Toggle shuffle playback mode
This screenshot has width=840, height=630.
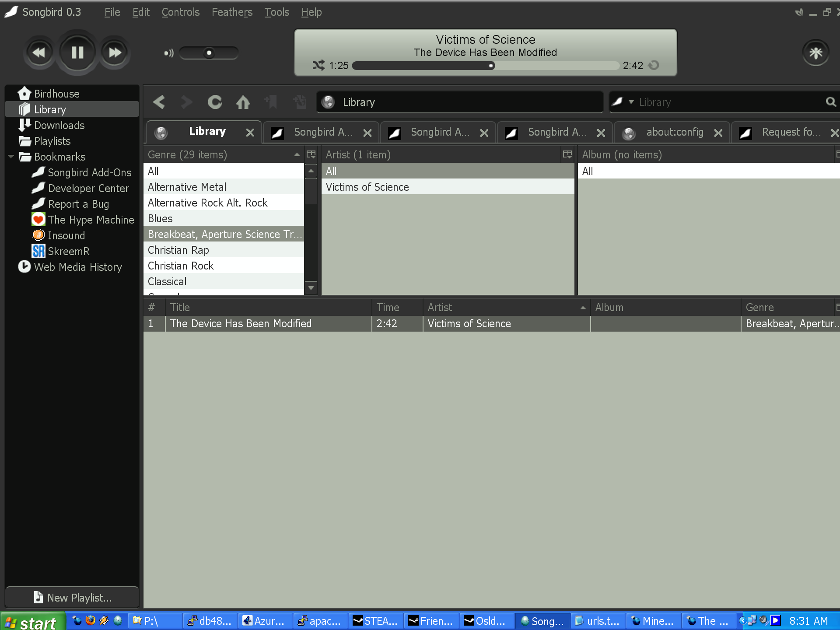coord(318,66)
